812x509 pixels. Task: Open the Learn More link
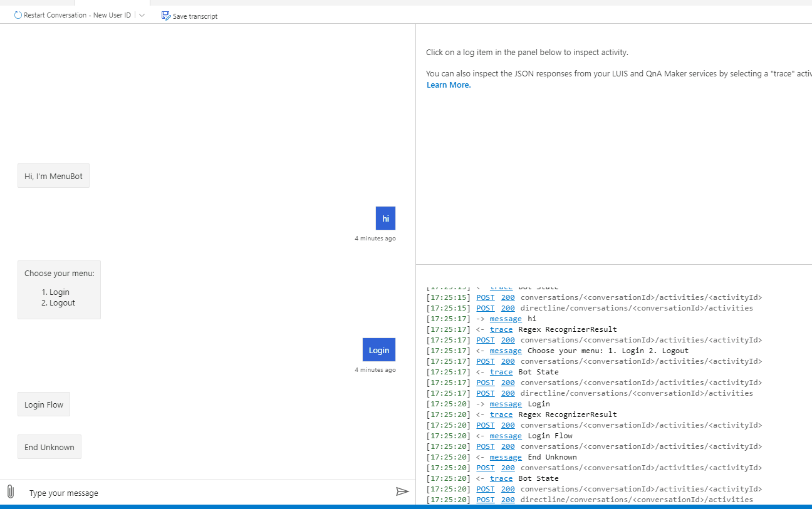point(447,85)
